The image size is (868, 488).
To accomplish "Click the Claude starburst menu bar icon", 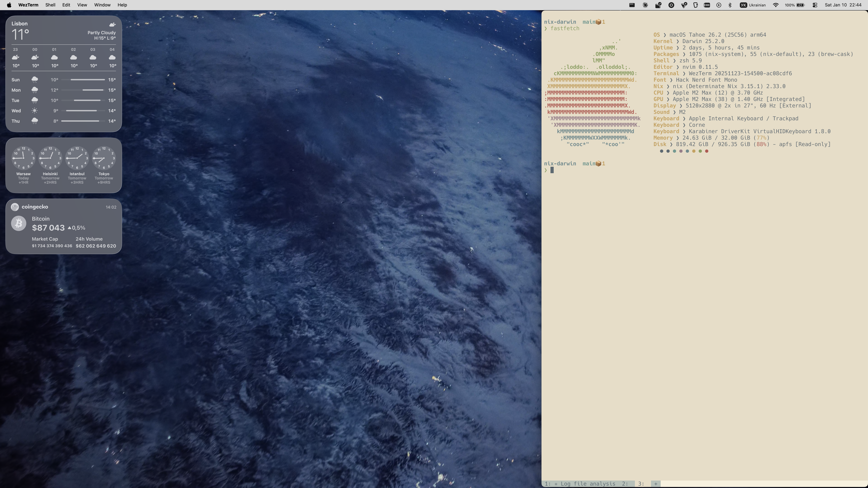I will (x=645, y=5).
